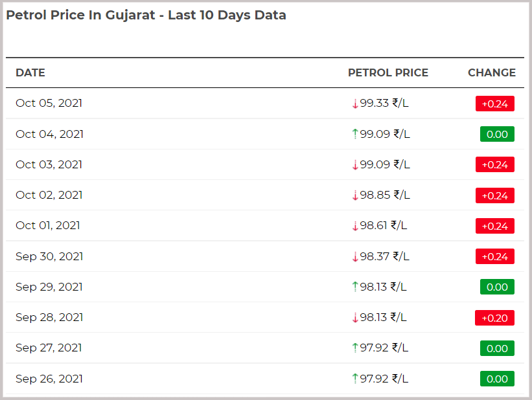Click the green 0.00 badge for Sep 26
The image size is (532, 400).
(497, 379)
